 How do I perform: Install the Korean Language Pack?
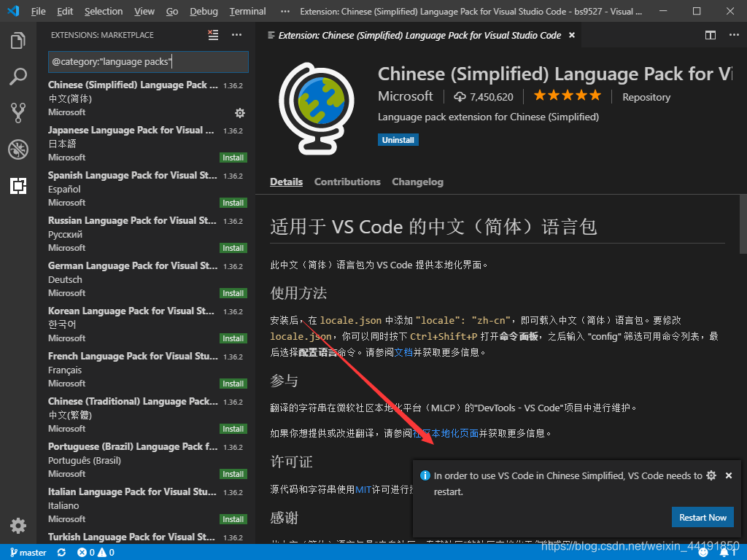233,338
